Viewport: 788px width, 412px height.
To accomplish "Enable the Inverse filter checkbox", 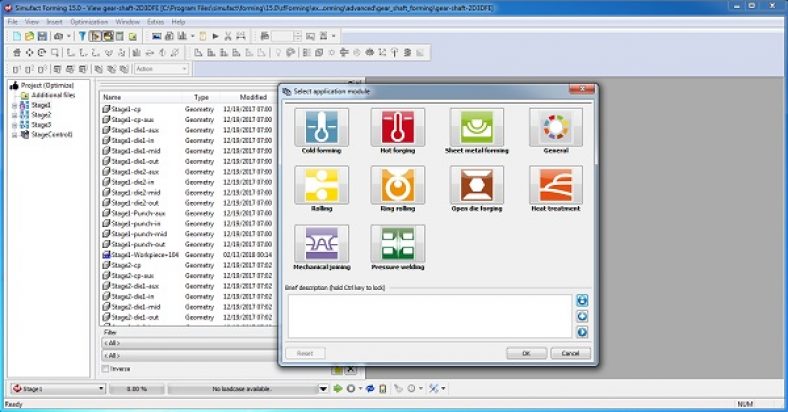I will click(107, 368).
